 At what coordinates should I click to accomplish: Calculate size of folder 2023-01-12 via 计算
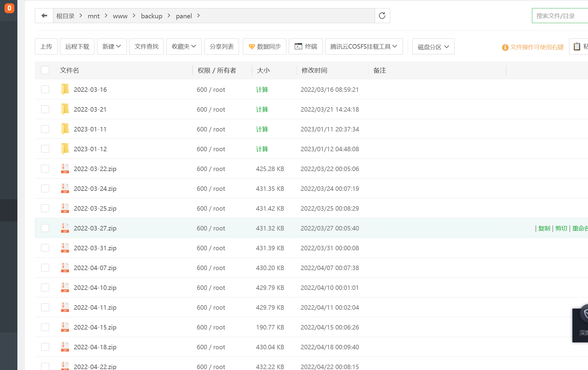click(262, 149)
